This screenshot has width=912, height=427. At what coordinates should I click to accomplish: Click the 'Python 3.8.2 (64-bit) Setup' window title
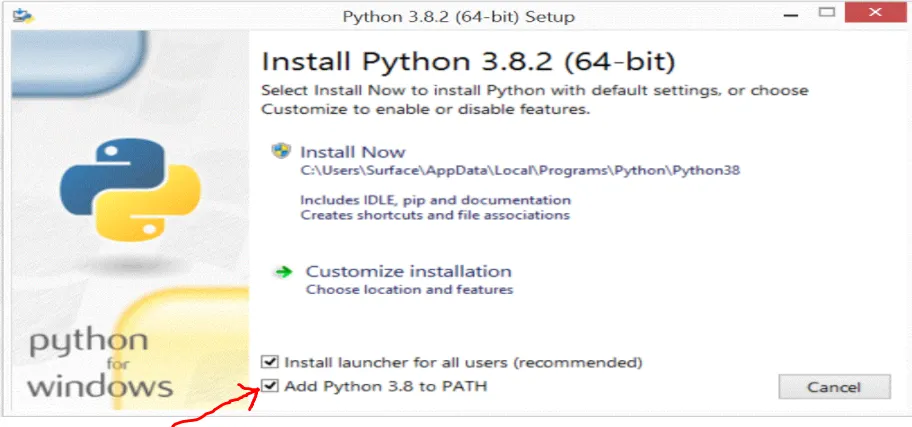click(x=458, y=17)
